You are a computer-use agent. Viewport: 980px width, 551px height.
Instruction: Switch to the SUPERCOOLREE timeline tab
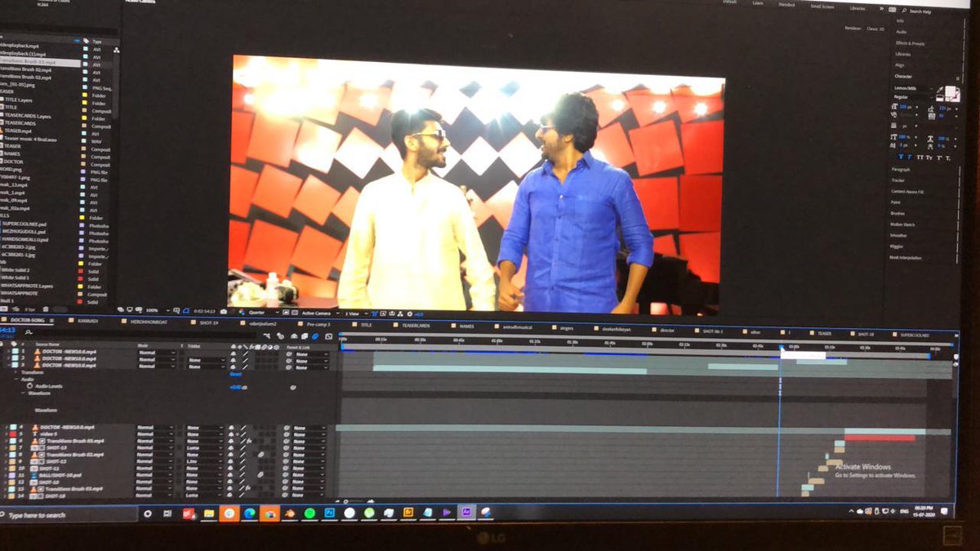coord(915,334)
